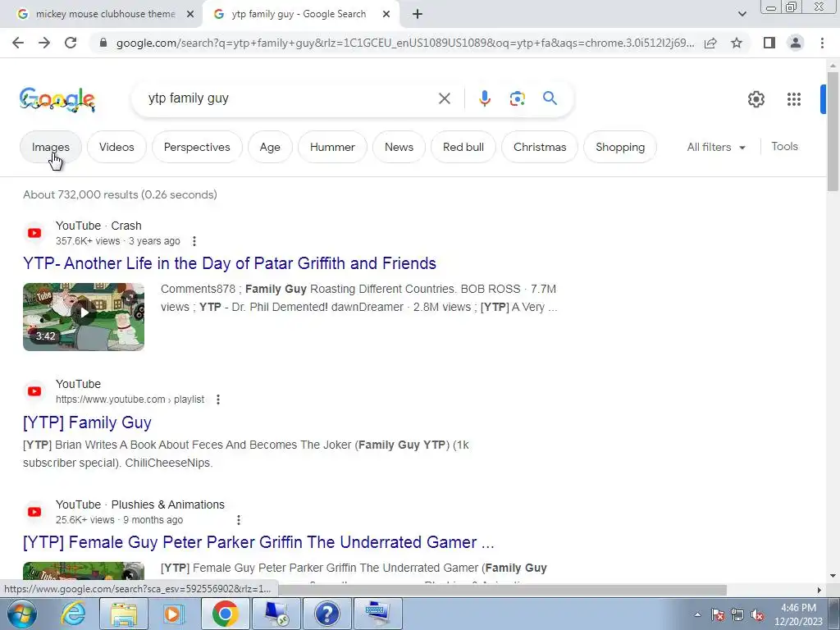Select the Age filter chip
840x630 pixels.
coord(270,147)
